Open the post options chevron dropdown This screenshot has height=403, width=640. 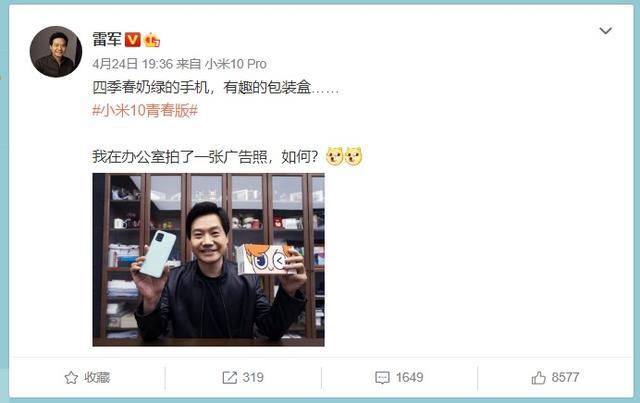605,31
